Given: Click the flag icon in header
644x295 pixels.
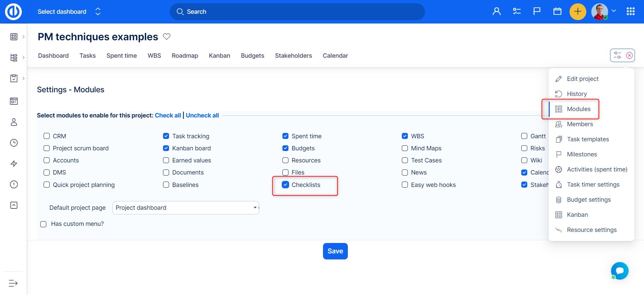Looking at the screenshot, I should [537, 12].
